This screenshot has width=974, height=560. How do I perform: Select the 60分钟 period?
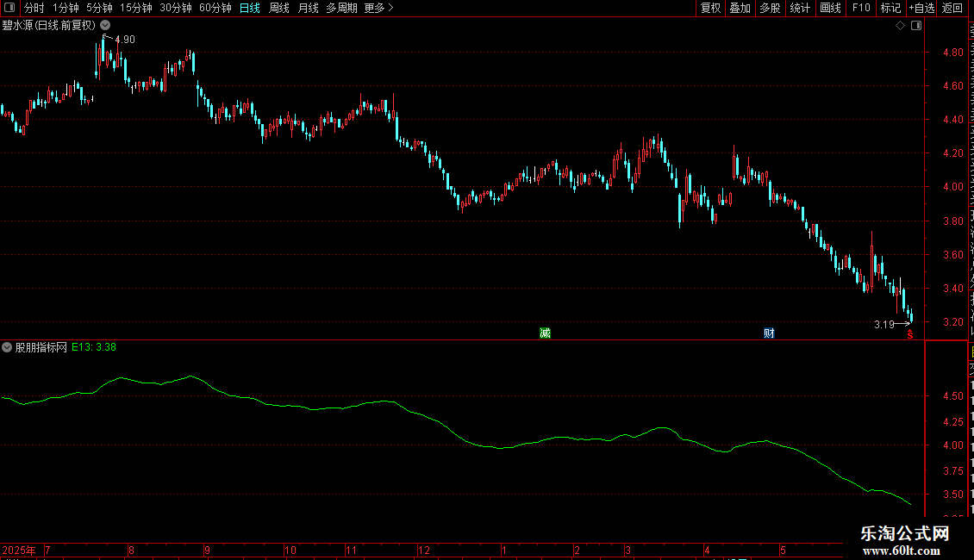click(215, 8)
